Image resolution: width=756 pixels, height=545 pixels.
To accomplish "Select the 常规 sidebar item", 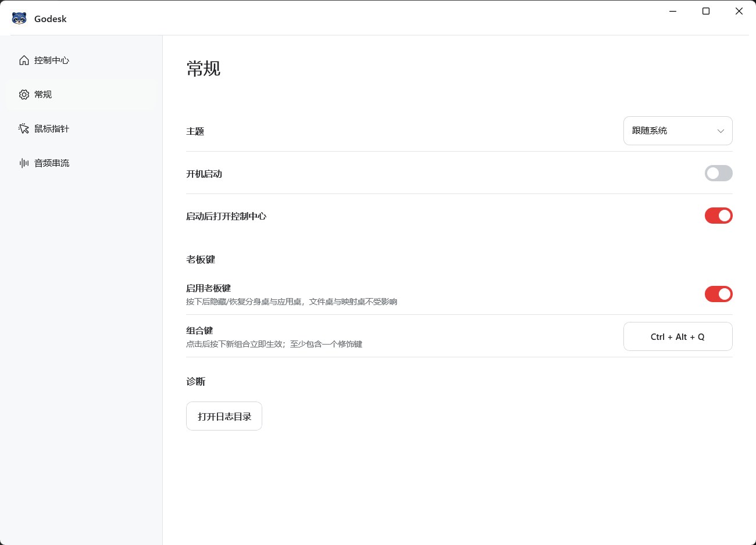I will click(81, 94).
